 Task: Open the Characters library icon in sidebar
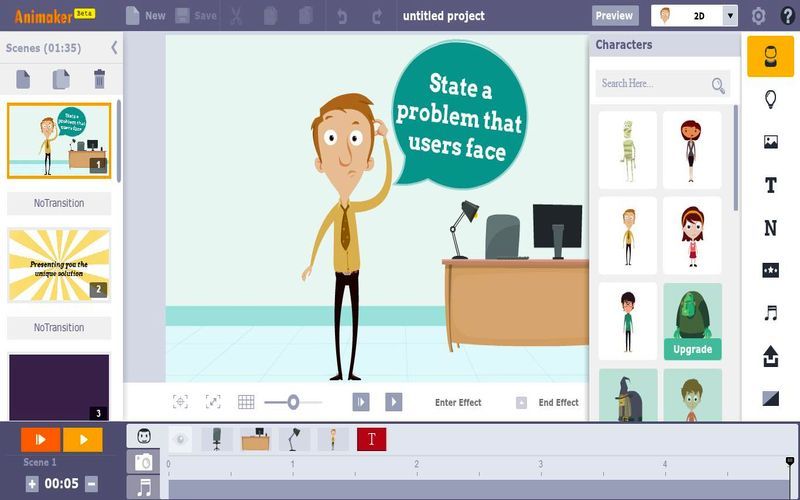tap(770, 57)
